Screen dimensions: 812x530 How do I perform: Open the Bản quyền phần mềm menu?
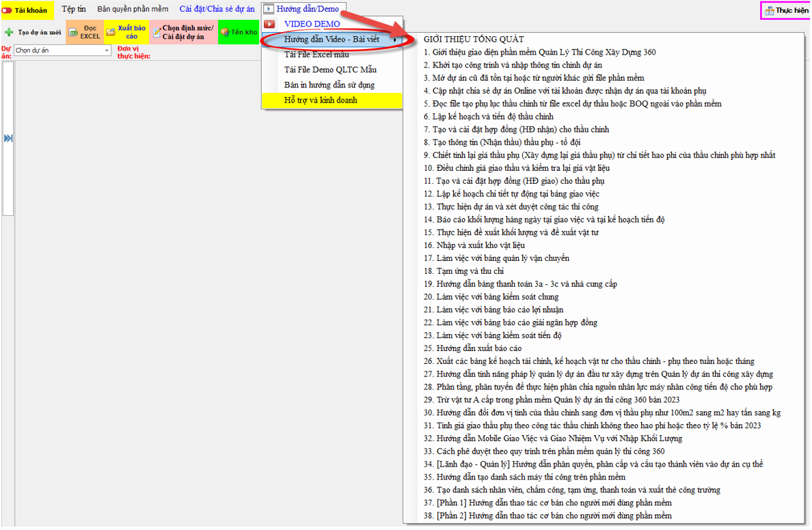[x=133, y=9]
